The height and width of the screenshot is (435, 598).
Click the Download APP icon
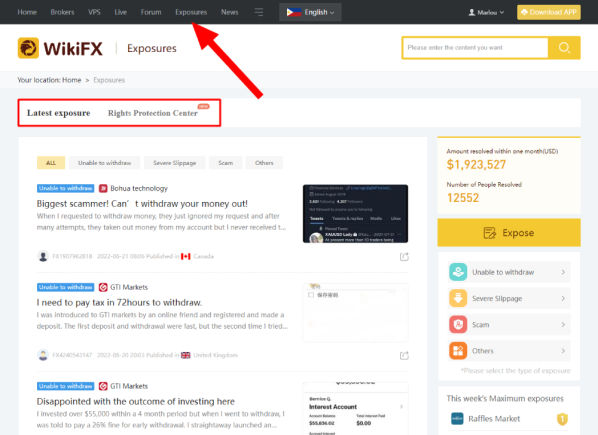524,12
